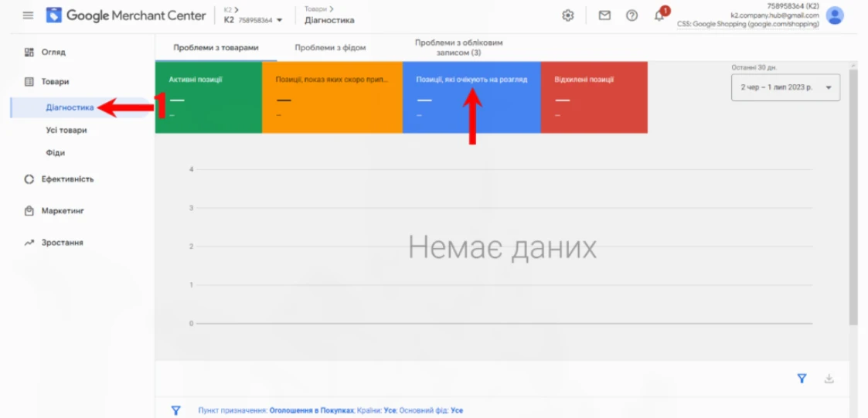The image size is (868, 418).
Task: Open the notifications bell
Action: (659, 15)
